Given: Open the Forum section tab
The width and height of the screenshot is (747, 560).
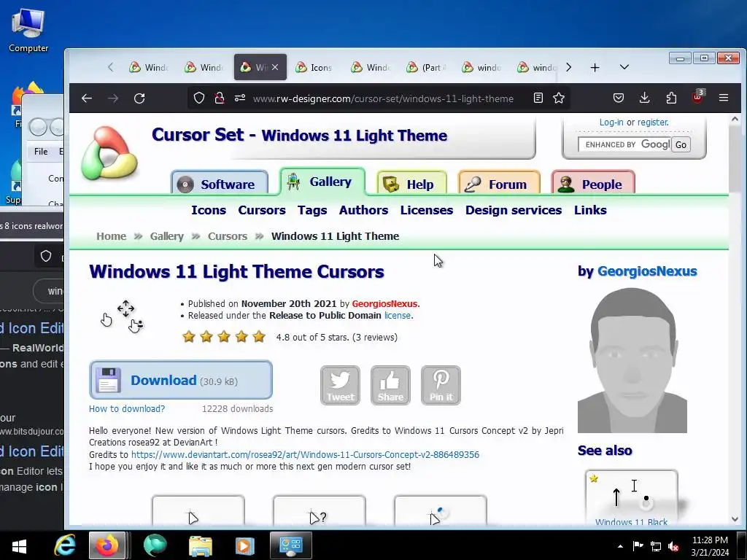Looking at the screenshot, I should click(499, 184).
